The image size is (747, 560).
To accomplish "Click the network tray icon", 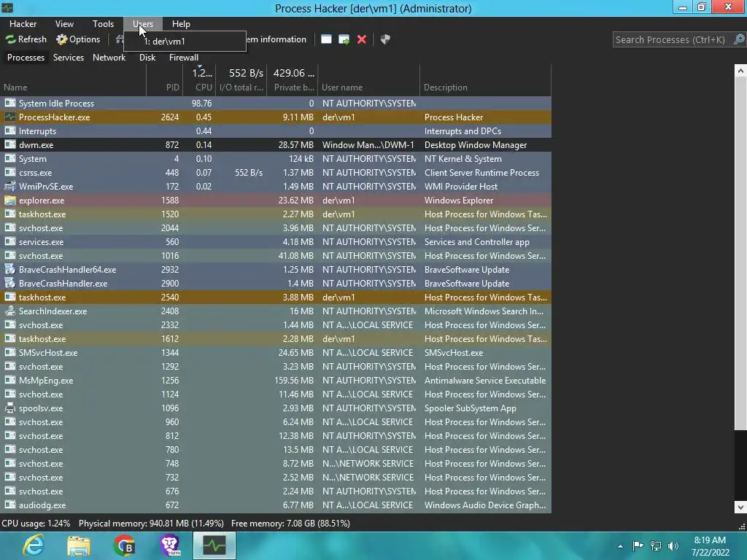I will (x=656, y=546).
